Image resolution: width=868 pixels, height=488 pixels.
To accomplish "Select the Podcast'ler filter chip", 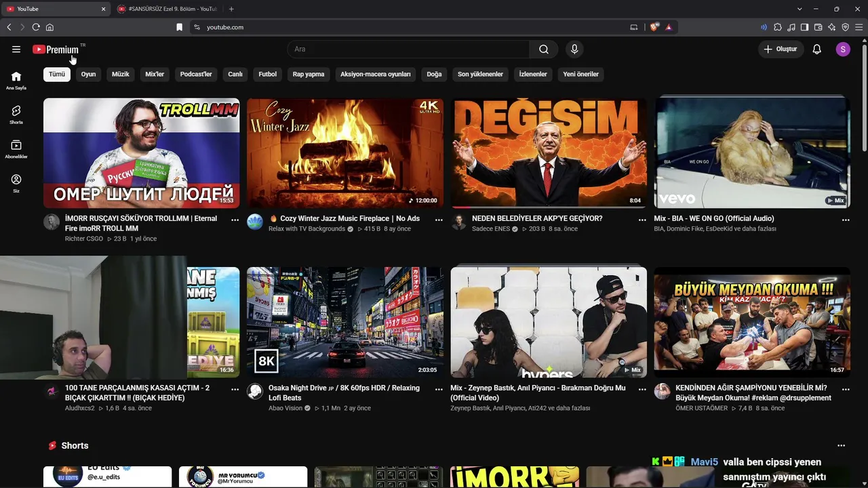I will (x=196, y=74).
